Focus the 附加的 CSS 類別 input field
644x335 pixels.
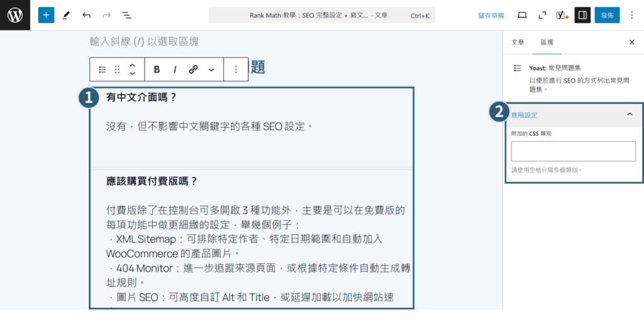tap(574, 151)
